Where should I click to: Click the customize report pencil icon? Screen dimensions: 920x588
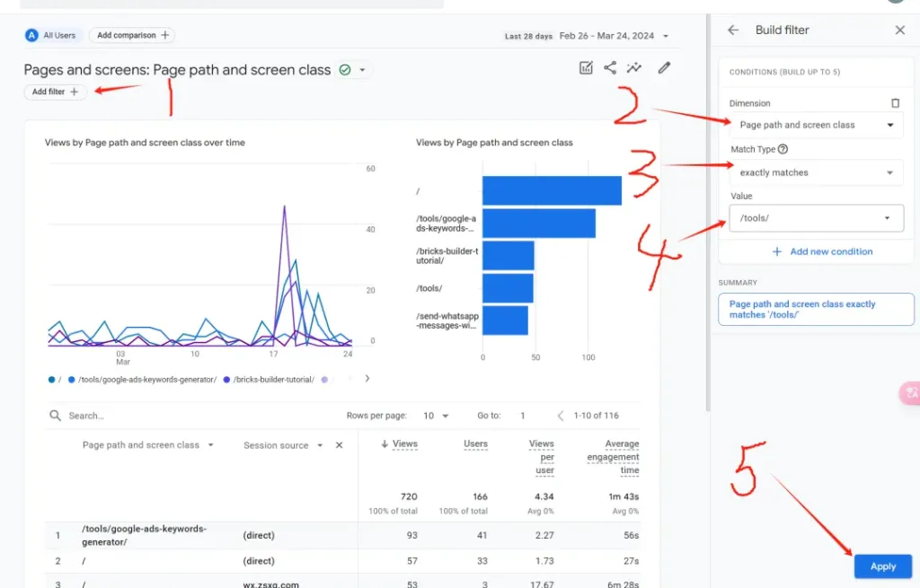pos(664,68)
